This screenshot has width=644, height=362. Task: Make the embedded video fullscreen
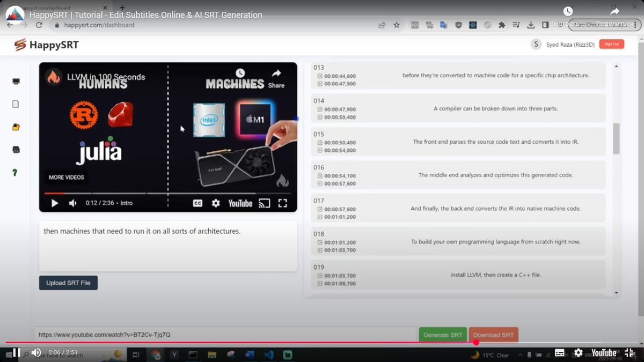(282, 203)
